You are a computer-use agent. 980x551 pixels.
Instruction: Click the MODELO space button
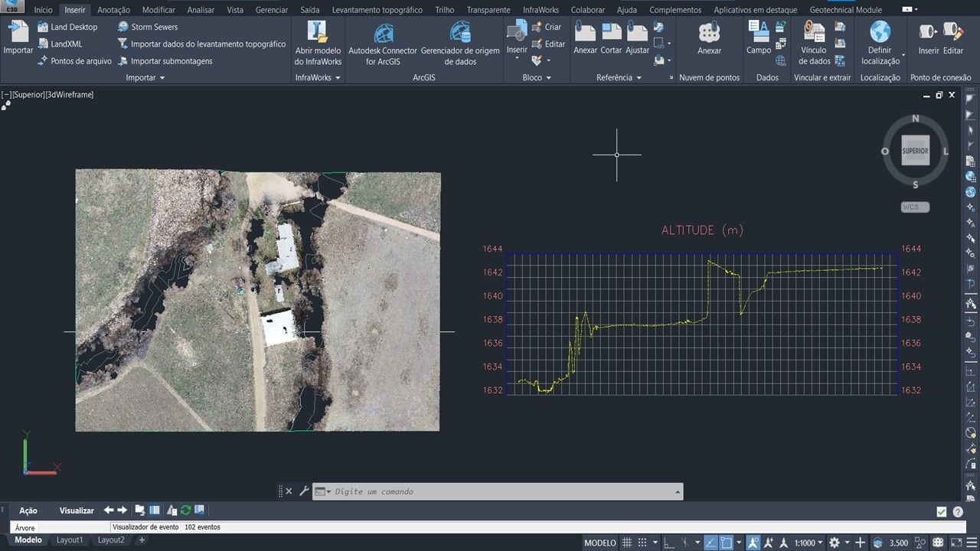[599, 543]
